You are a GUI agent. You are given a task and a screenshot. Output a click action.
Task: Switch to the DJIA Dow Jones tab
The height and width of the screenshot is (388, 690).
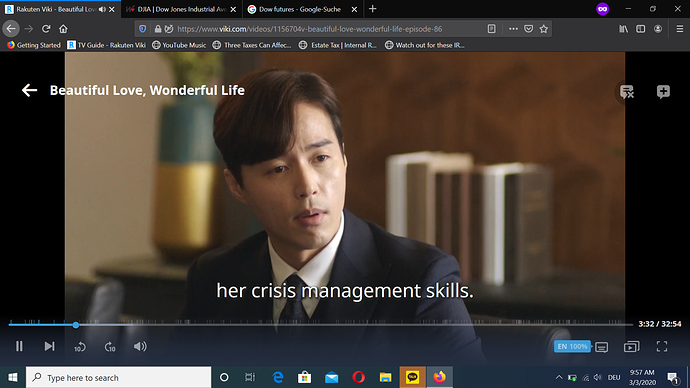181,9
